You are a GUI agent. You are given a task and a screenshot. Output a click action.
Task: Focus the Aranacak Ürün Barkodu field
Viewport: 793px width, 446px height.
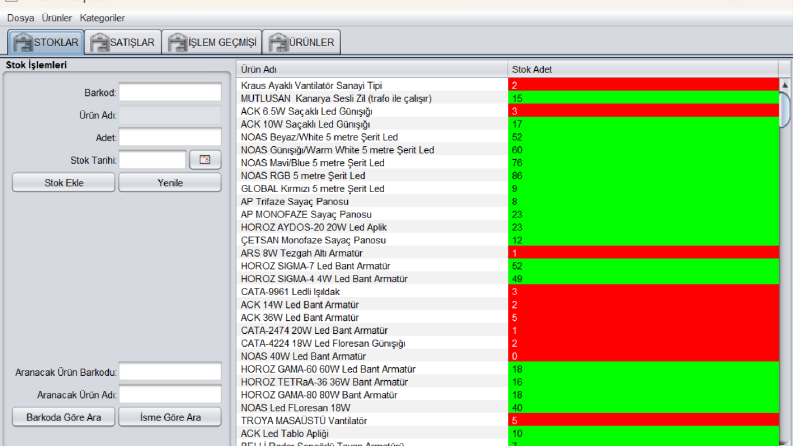(170, 372)
